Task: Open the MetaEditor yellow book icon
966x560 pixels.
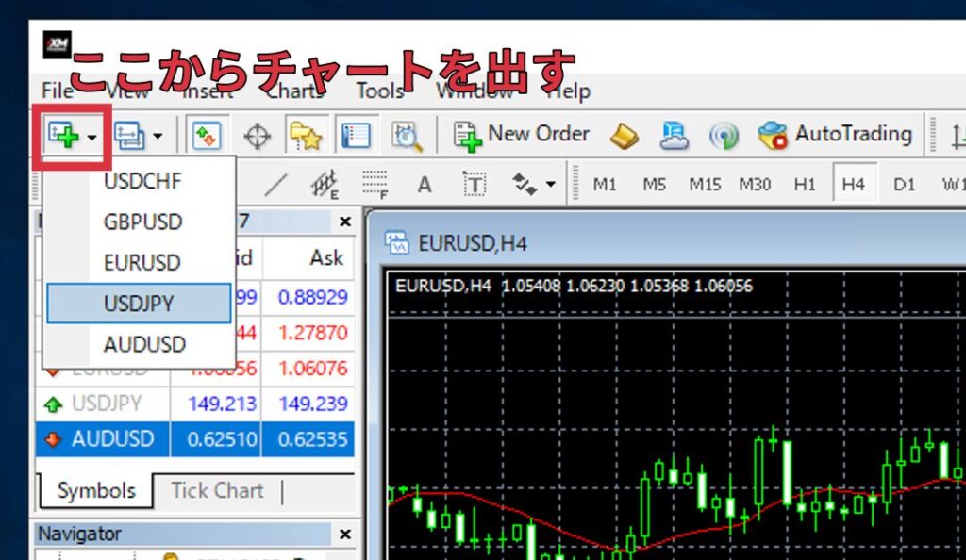Action: (625, 136)
